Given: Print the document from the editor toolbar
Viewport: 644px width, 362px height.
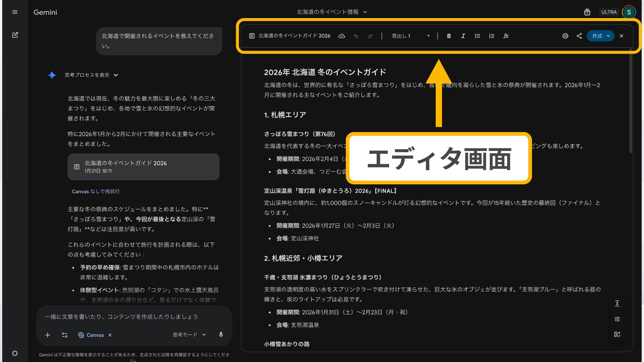Looking at the screenshot, I should [565, 36].
